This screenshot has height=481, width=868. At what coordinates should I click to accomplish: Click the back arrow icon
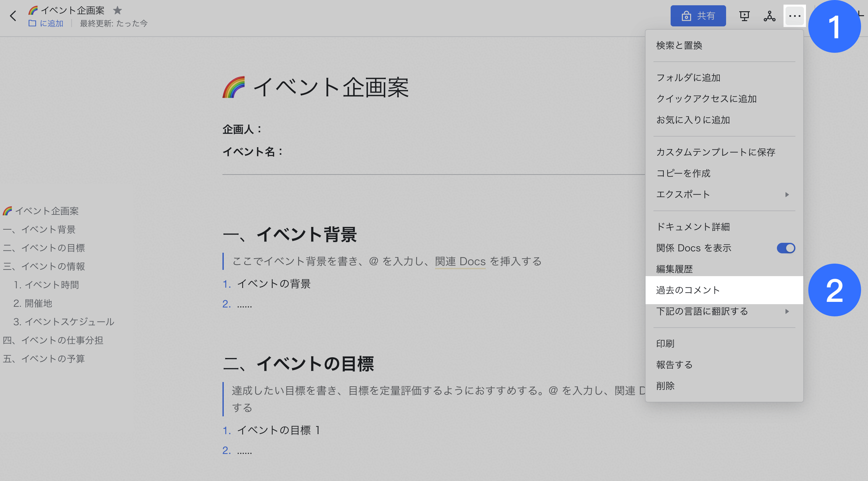point(13,16)
